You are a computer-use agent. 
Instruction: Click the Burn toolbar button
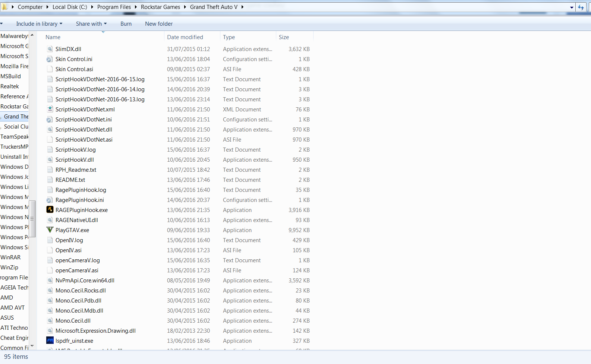(126, 24)
